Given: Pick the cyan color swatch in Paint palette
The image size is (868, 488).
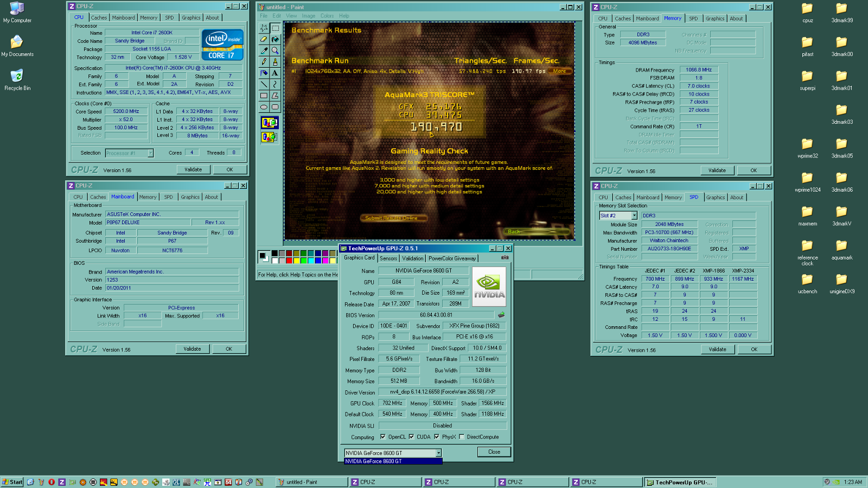Looking at the screenshot, I should 311,260.
